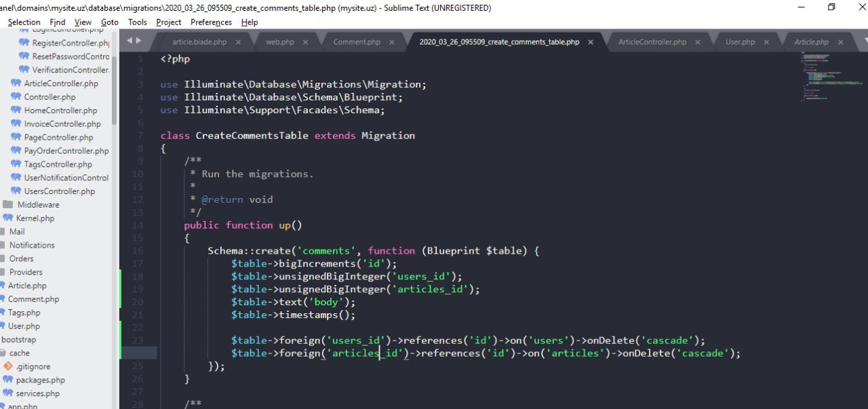Expand the bootstrap folder

tap(19, 339)
